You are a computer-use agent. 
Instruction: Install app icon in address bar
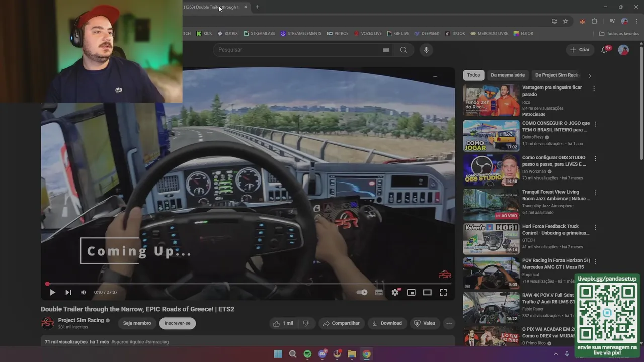tap(554, 21)
